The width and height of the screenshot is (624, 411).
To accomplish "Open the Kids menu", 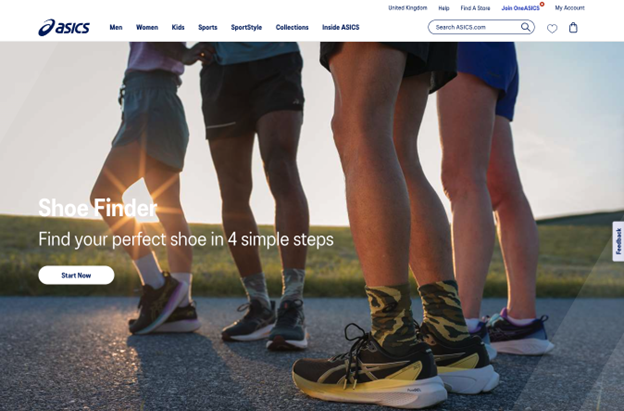I will tap(178, 27).
